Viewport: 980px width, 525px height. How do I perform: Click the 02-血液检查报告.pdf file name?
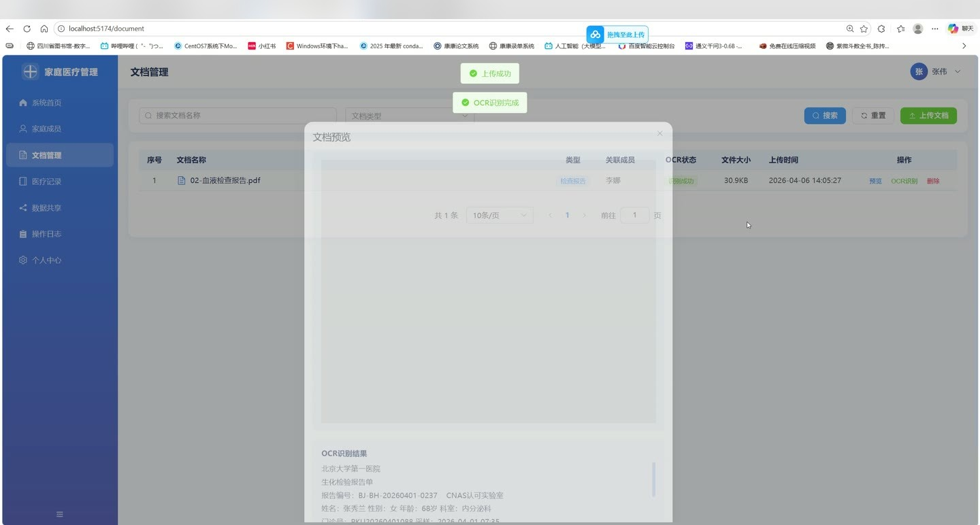[x=225, y=180]
